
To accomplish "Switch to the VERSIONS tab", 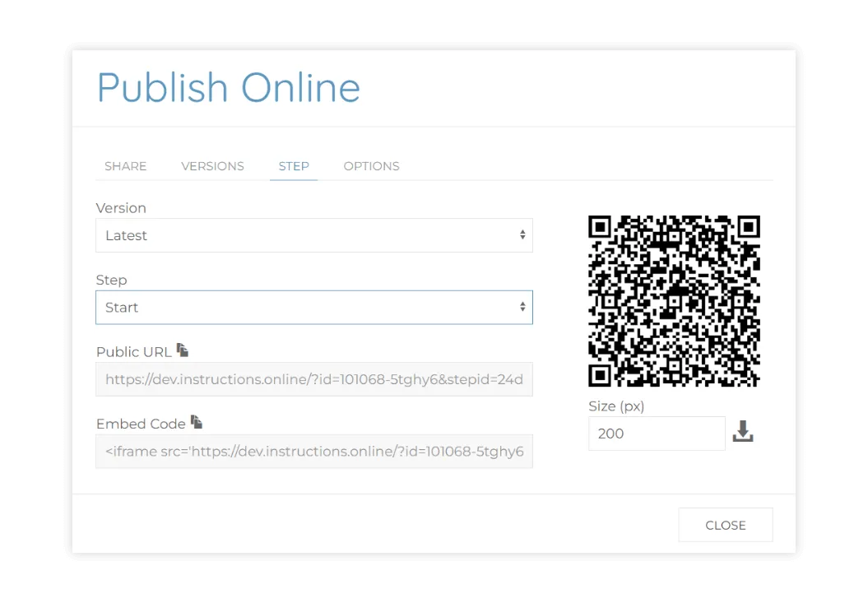I will 212,166.
